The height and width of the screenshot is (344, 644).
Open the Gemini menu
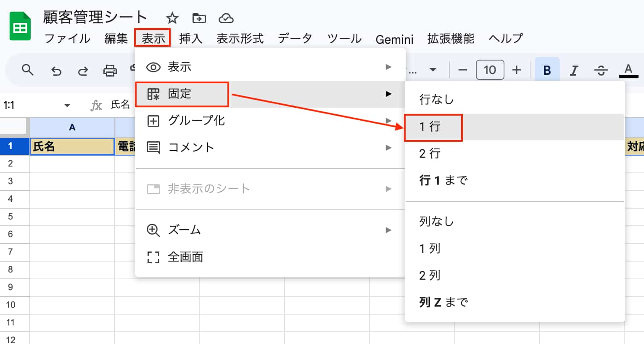point(394,39)
